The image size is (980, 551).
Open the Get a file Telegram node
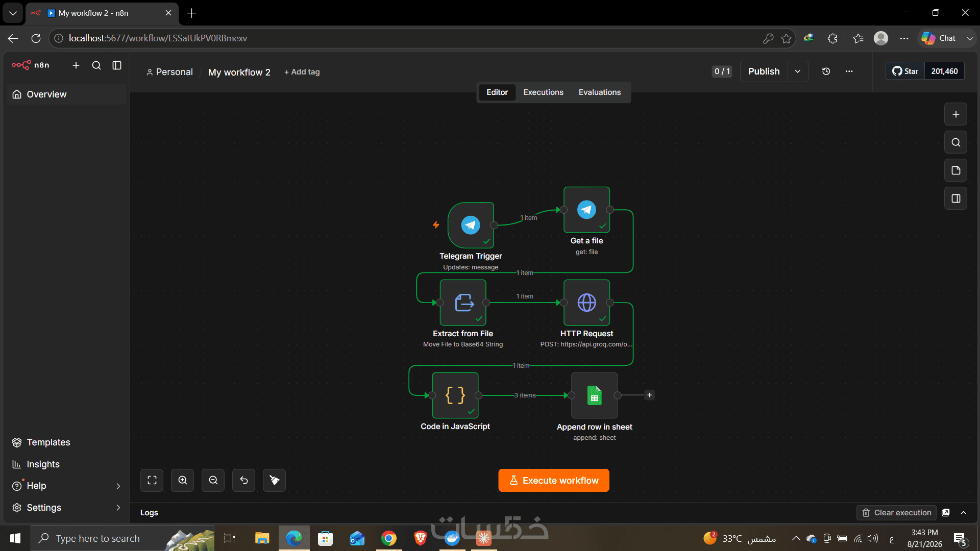[586, 210]
